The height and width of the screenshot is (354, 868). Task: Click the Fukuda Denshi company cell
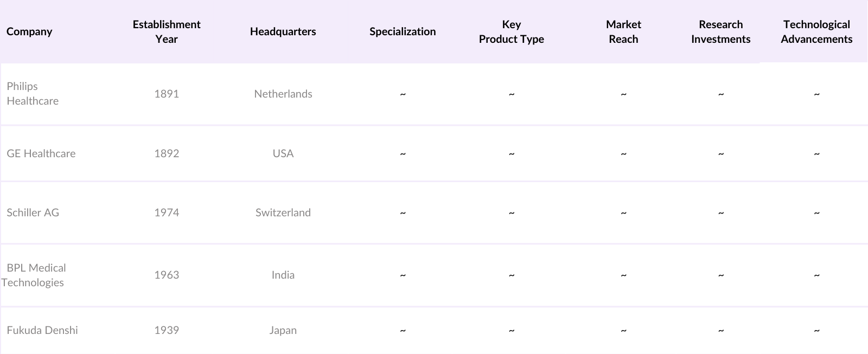click(42, 330)
